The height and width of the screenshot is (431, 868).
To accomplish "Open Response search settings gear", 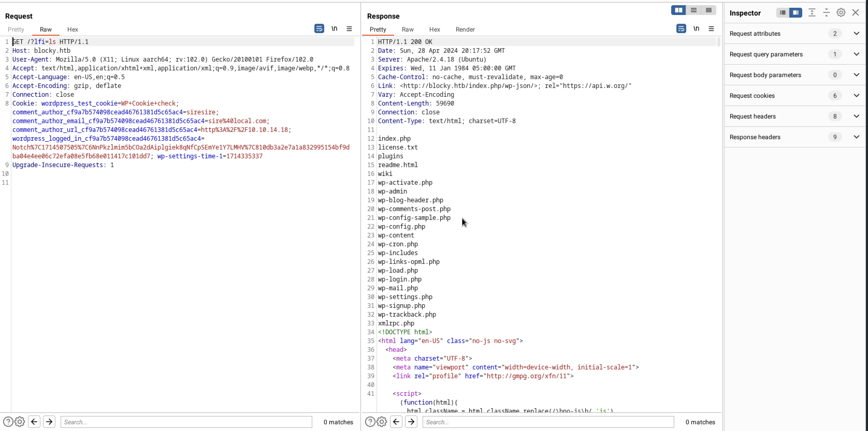I will pos(382,422).
